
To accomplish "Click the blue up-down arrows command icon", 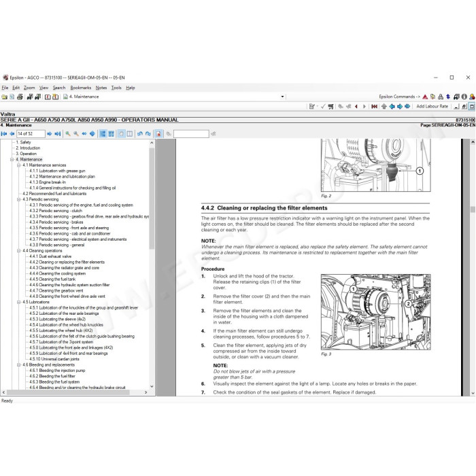I will click(448, 97).
